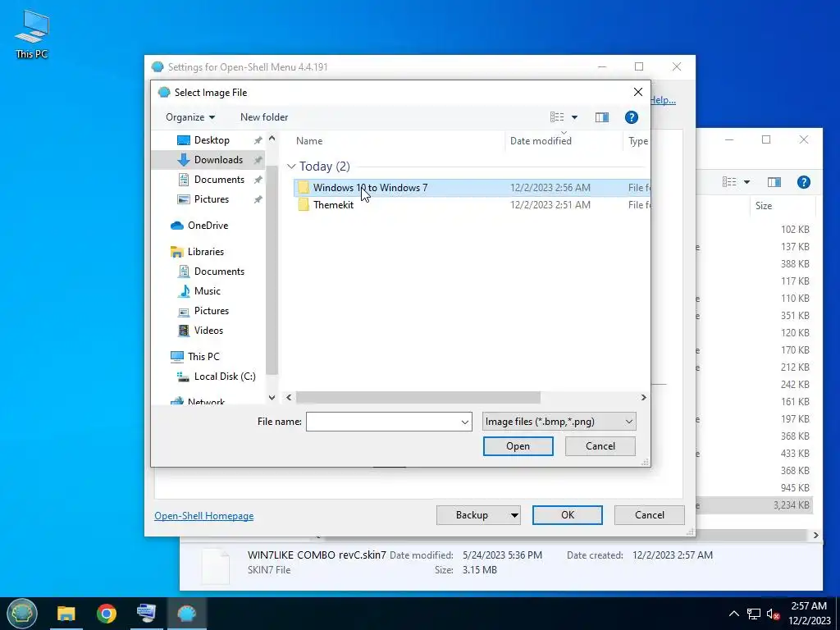This screenshot has width=840, height=630.
Task: Click the dialog's Help question mark icon
Action: pyautogui.click(x=632, y=117)
